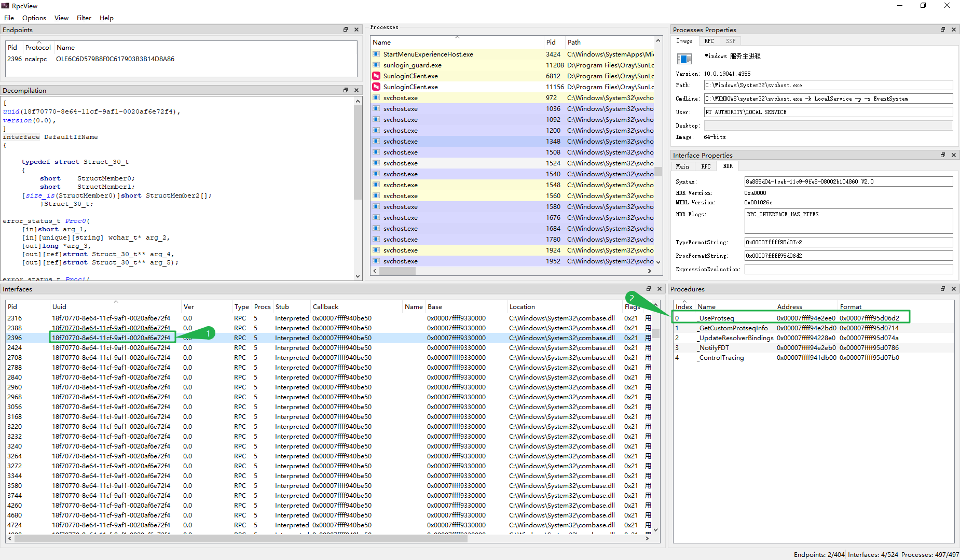
Task: Click the StartMenuExperienceHost.exe process icon
Action: click(377, 54)
